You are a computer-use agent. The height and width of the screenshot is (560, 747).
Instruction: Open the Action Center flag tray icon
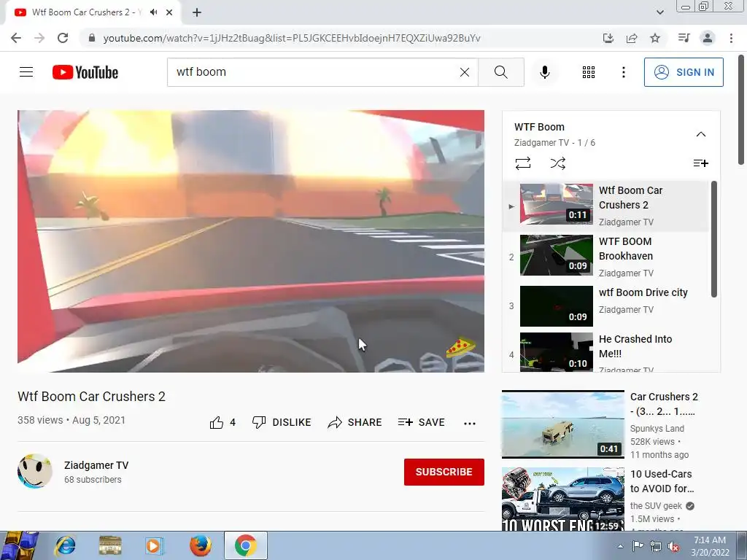click(x=638, y=546)
